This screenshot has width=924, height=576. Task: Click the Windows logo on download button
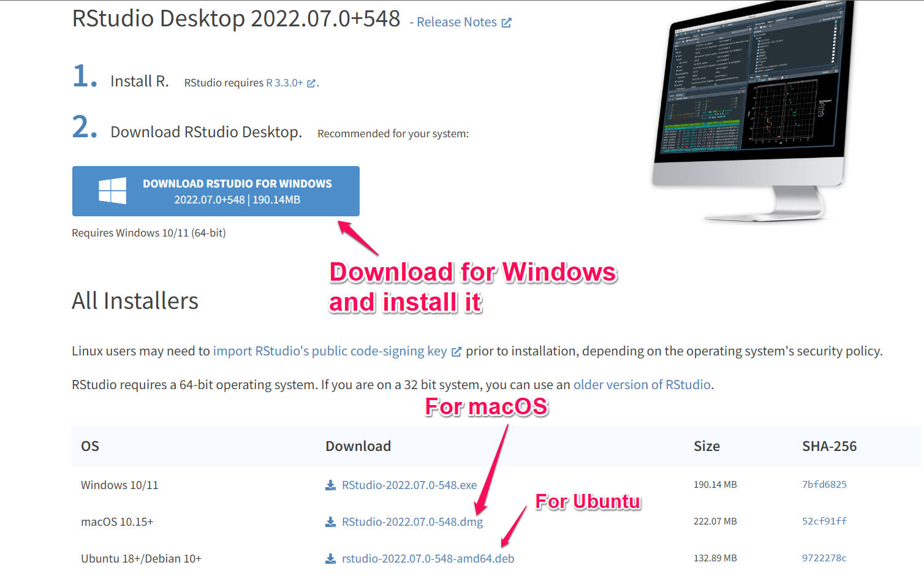[x=113, y=191]
